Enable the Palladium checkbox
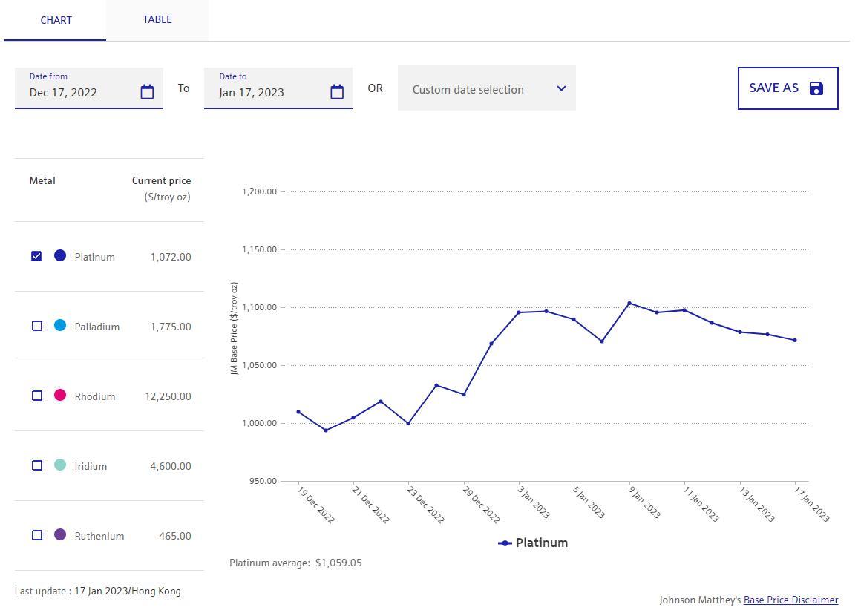The height and width of the screenshot is (616, 861). (37, 326)
